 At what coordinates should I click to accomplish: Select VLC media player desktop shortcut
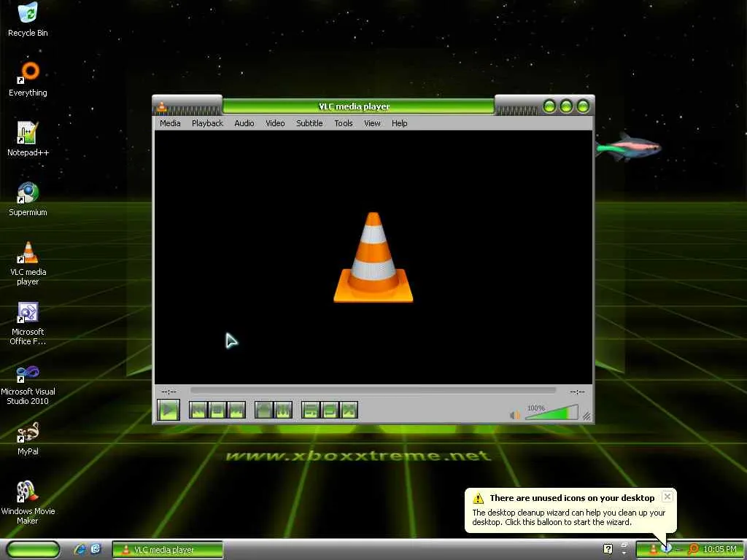[28, 263]
